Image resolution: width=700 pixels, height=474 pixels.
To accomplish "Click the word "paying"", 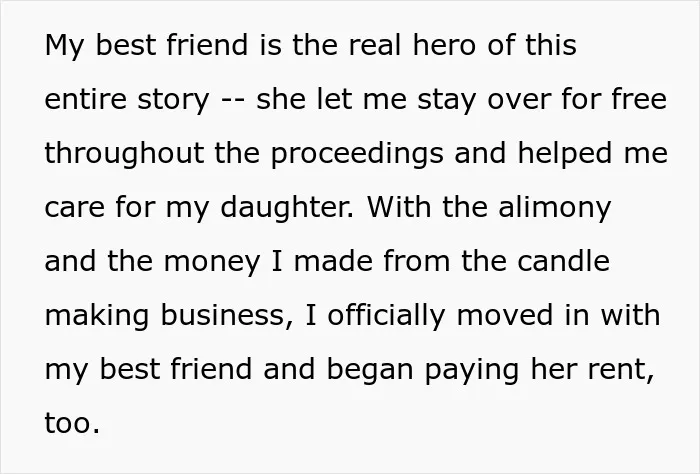I will click(x=471, y=370).
